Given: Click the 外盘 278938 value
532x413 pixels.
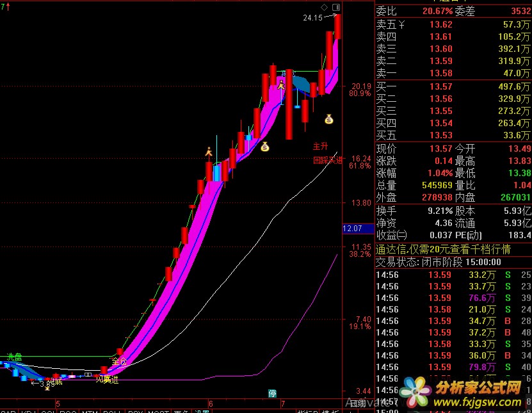Looking at the screenshot, I should click(437, 197).
